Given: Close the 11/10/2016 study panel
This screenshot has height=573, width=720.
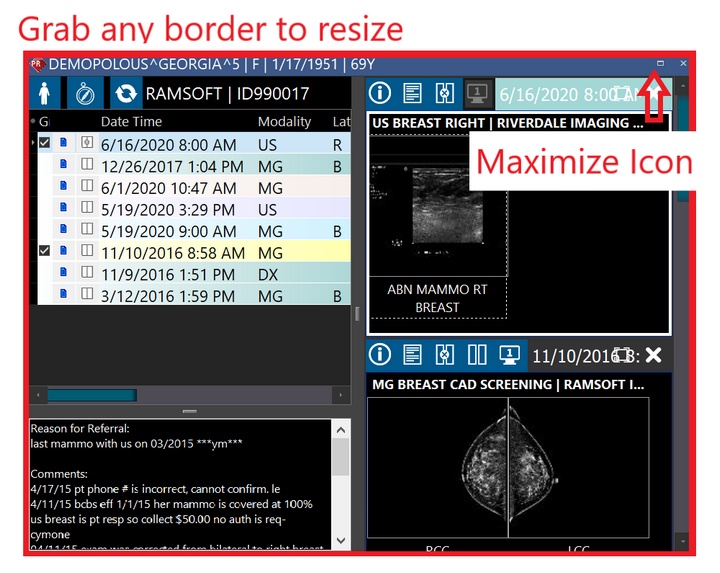Looking at the screenshot, I should (653, 355).
